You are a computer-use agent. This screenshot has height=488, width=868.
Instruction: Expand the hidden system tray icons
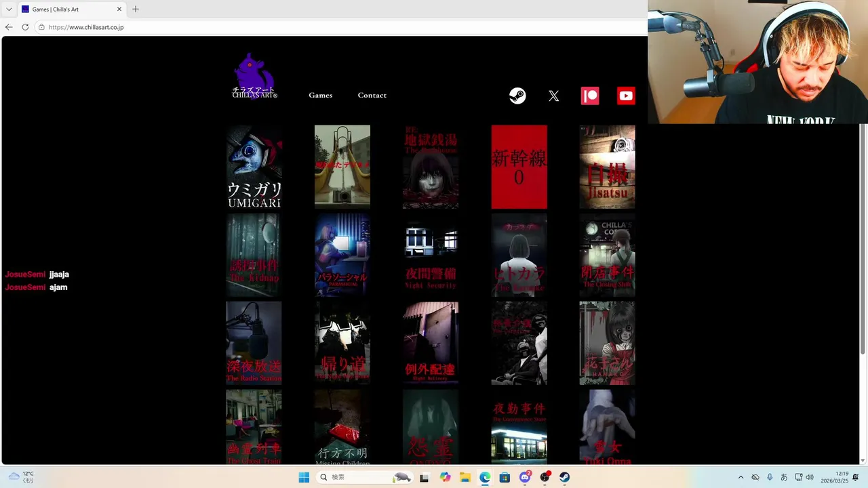pyautogui.click(x=741, y=477)
